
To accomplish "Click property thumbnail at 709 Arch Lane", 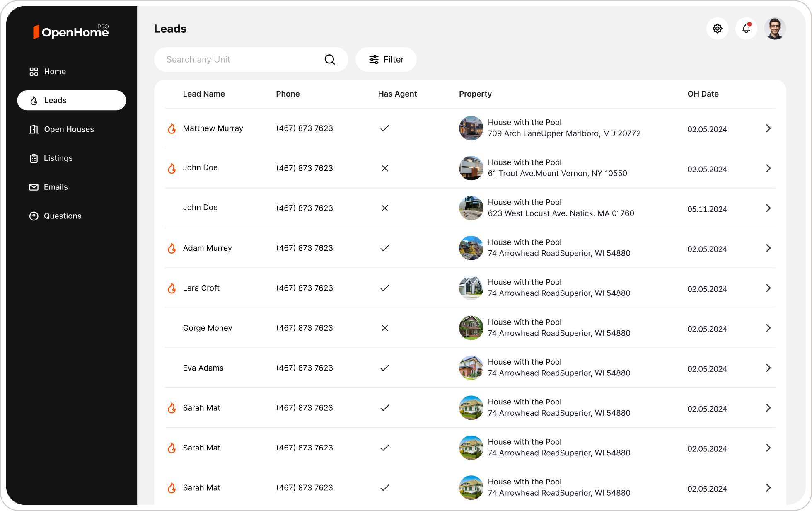I will (471, 128).
